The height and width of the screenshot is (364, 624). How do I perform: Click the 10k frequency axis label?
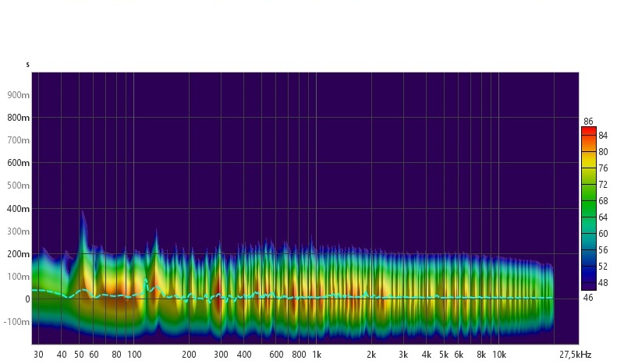[498, 355]
